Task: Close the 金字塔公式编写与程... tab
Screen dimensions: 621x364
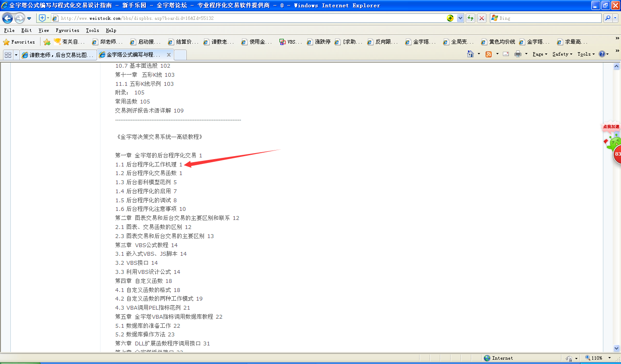Action: click(x=169, y=55)
